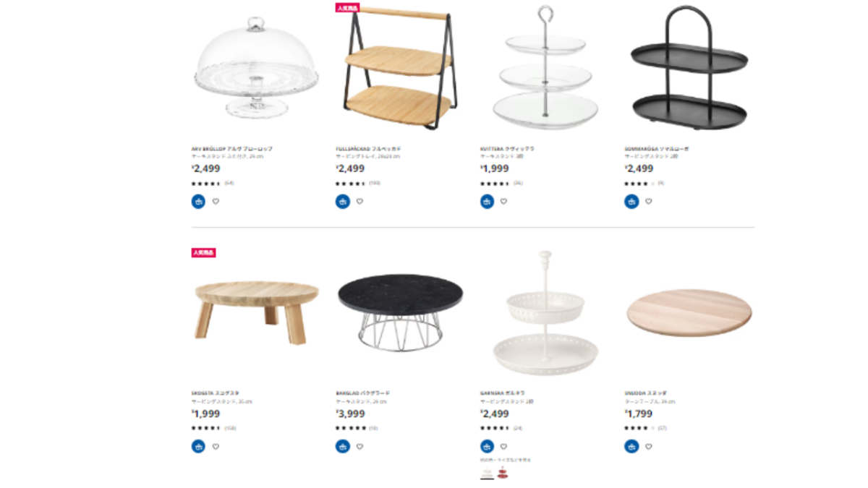Favorite the ARV BRÖLLOP heart icon
This screenshot has width=868, height=488.
tap(216, 202)
